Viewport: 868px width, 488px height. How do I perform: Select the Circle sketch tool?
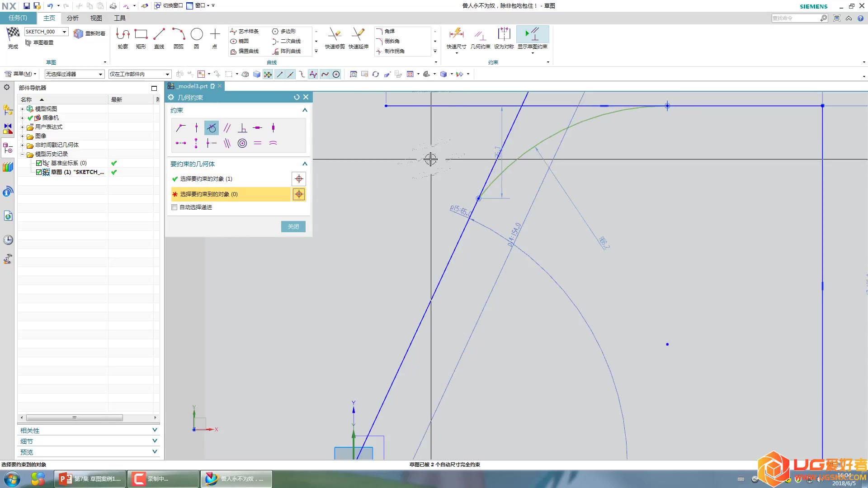point(197,35)
